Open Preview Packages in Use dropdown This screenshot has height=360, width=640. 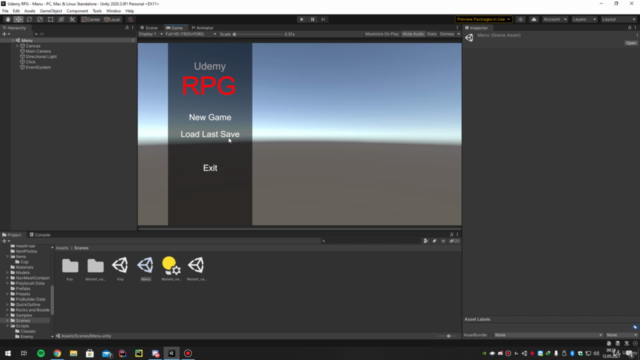click(483, 19)
